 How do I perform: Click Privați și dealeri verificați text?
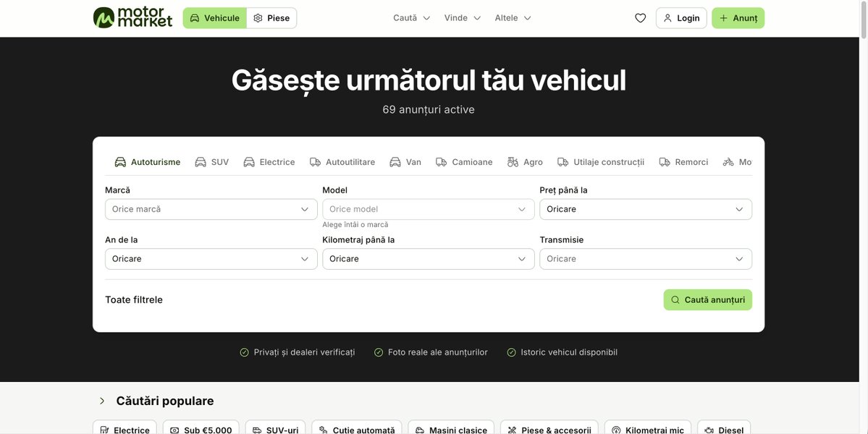(x=304, y=352)
